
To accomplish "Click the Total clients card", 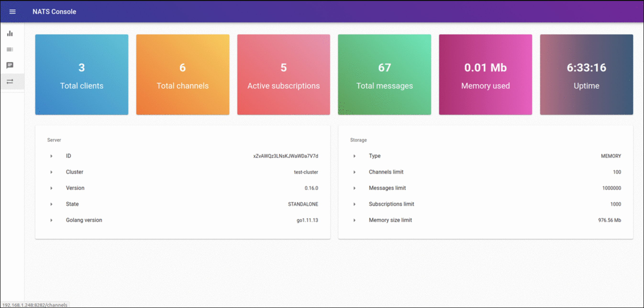I will click(82, 75).
